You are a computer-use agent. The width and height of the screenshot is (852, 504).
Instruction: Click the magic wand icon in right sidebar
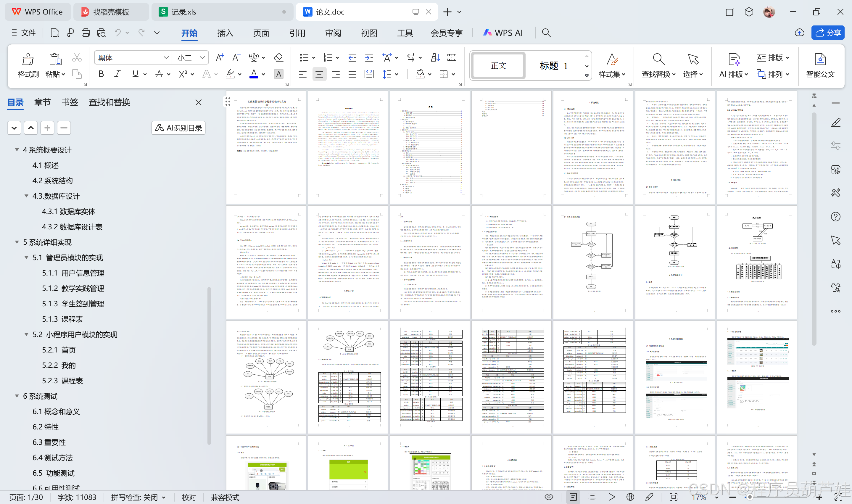point(835,193)
